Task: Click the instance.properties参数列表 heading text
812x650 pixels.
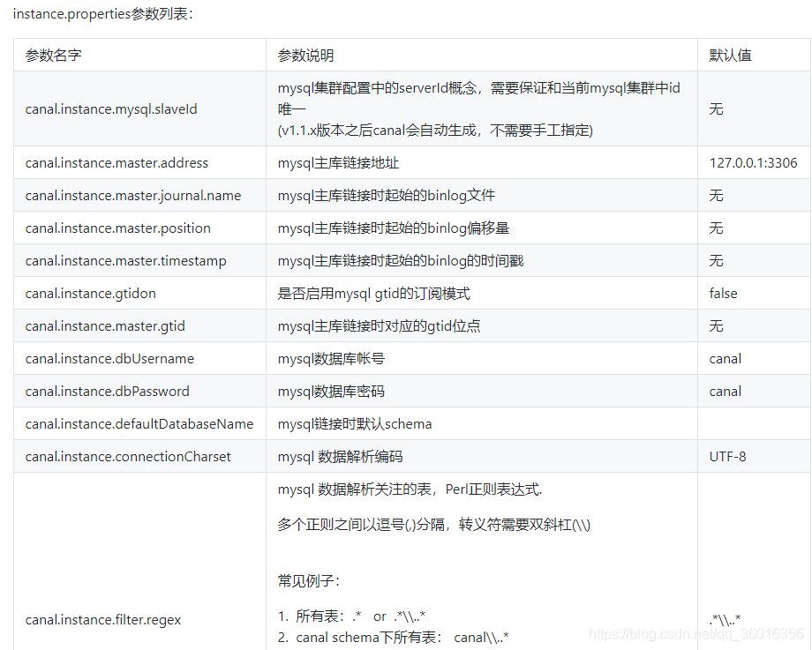Action: tap(102, 14)
